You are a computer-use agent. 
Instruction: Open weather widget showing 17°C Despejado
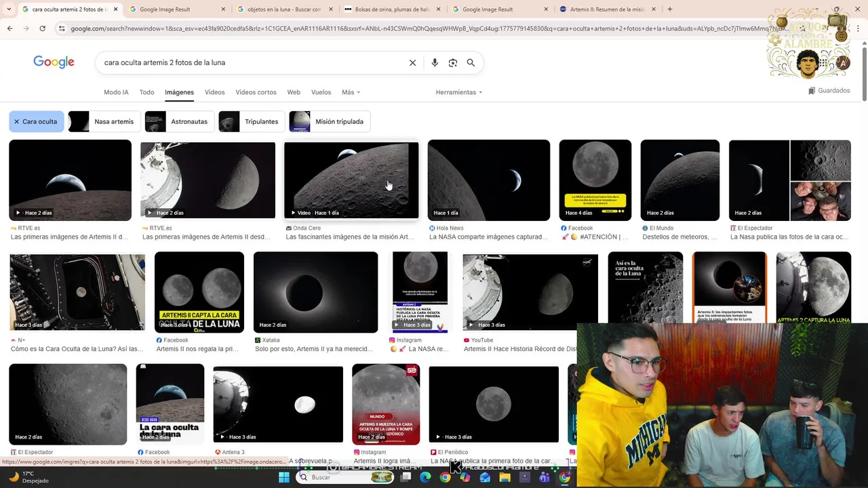(27, 477)
